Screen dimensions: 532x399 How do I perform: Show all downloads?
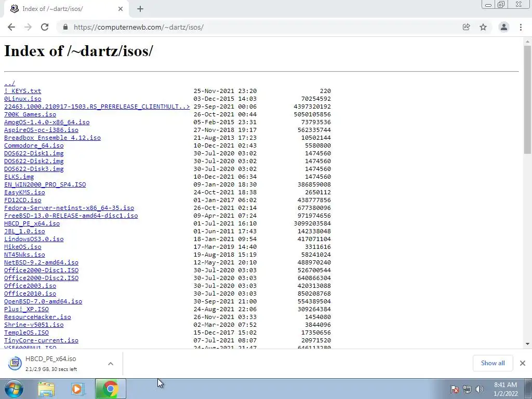[493, 363]
